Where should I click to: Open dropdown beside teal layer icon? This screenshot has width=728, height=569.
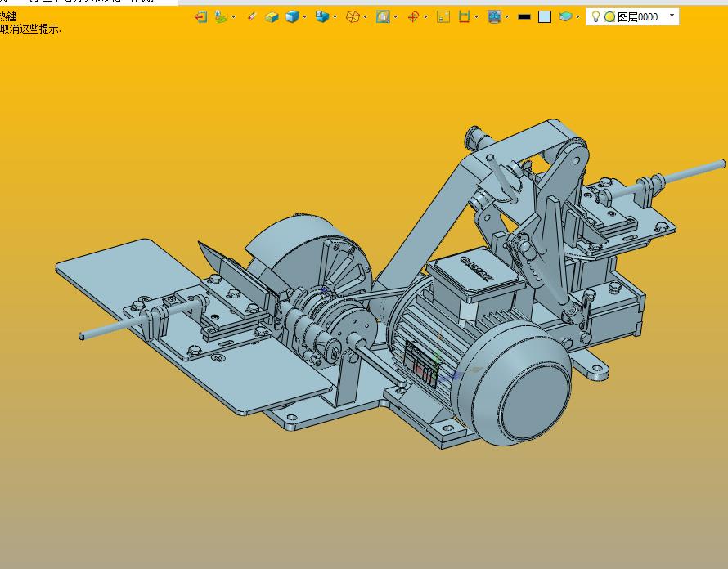(577, 17)
